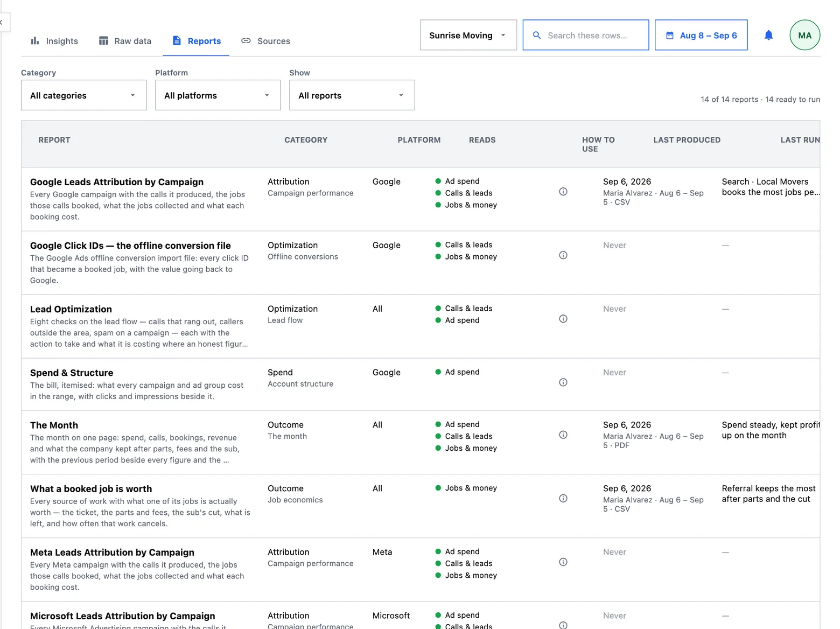Click the search magnifier icon
The width and height of the screenshot is (840, 629).
537,35
